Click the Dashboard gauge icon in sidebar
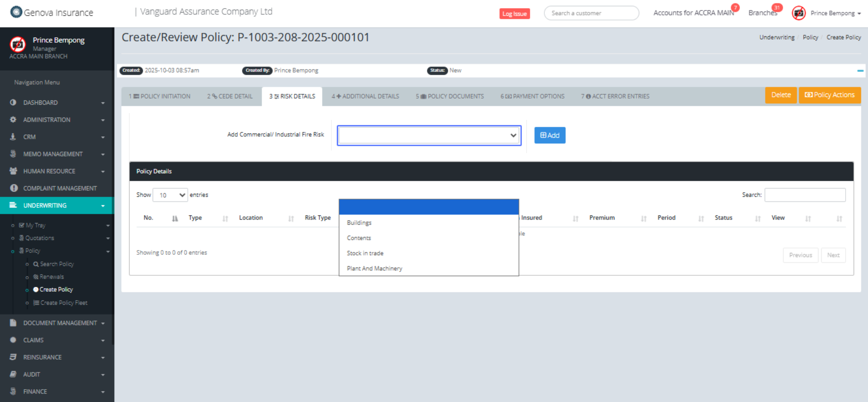Image resolution: width=868 pixels, height=402 pixels. point(13,102)
